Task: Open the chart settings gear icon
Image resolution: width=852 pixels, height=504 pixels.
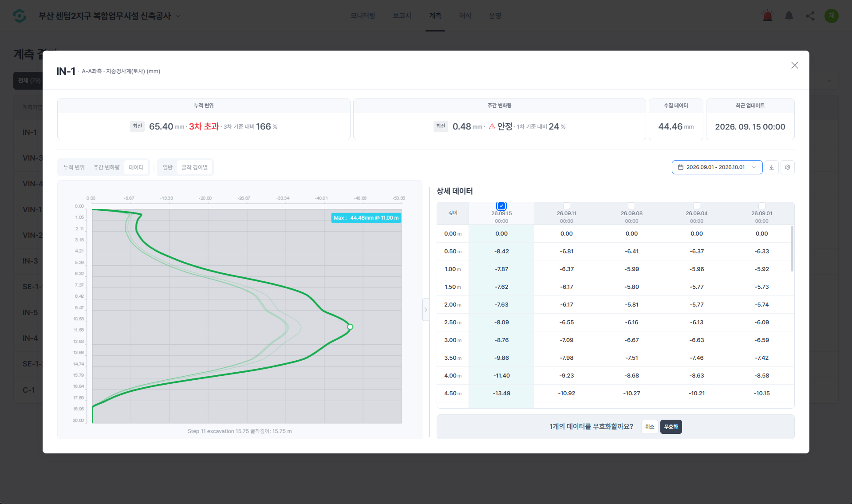Action: click(x=787, y=167)
